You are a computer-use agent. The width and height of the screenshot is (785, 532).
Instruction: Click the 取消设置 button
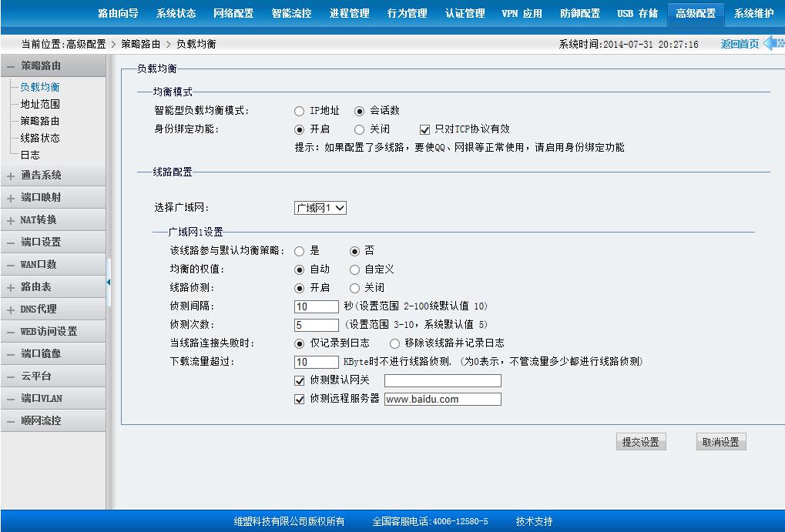(x=720, y=442)
